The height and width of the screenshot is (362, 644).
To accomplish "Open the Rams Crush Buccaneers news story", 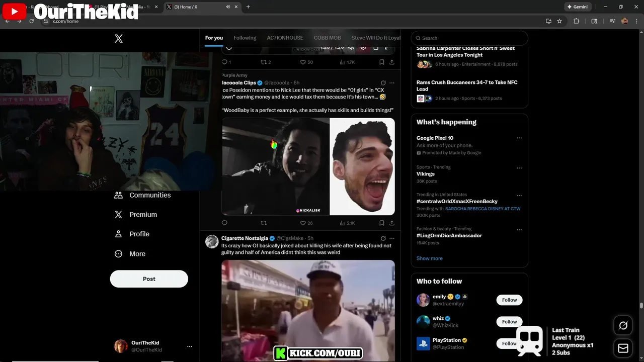I will point(469,90).
